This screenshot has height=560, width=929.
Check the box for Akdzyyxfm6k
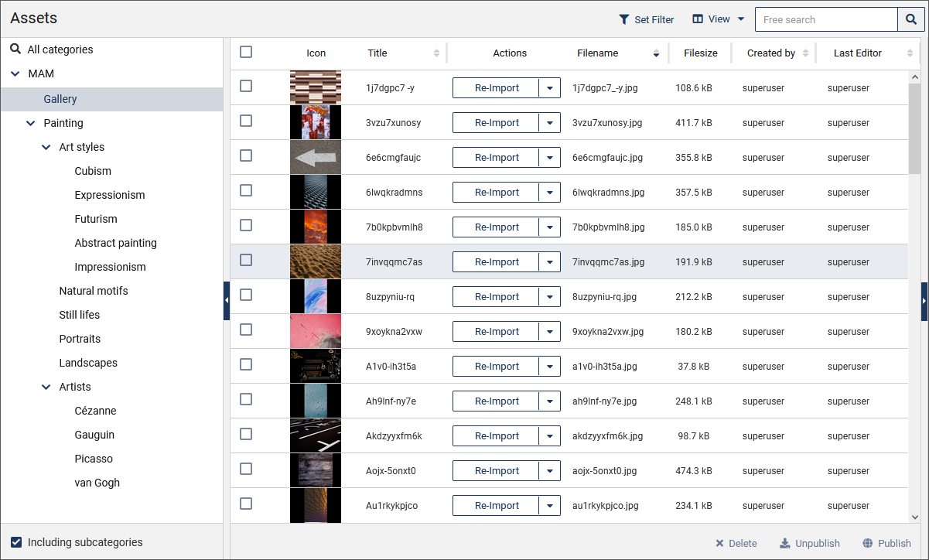point(246,434)
